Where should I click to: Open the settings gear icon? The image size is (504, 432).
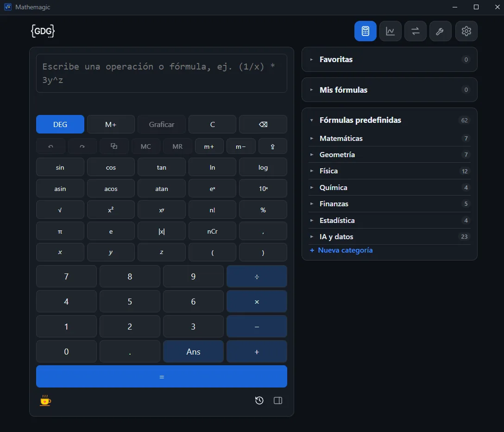point(466,31)
